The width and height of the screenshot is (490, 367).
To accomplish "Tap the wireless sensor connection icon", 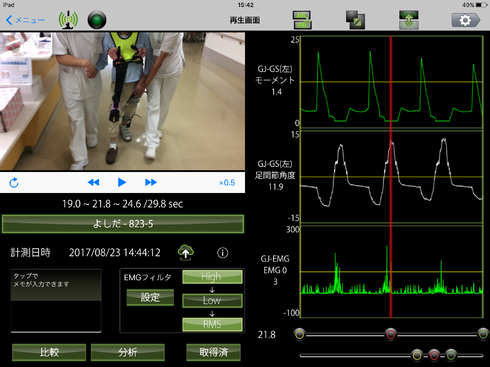I will coord(68,20).
